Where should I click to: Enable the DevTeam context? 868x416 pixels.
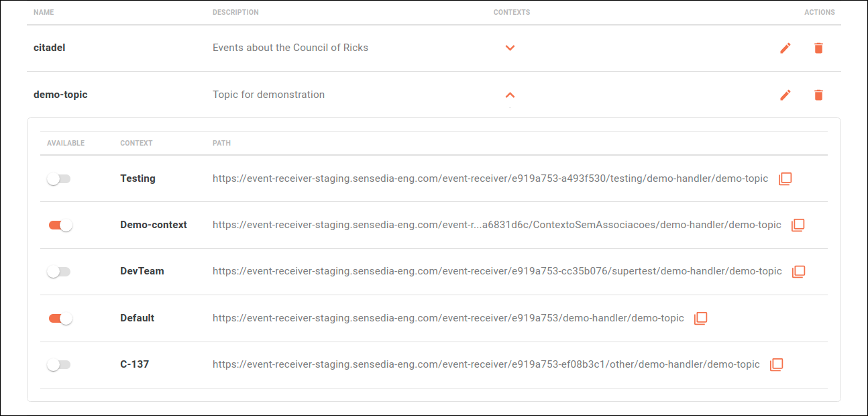[x=58, y=271]
